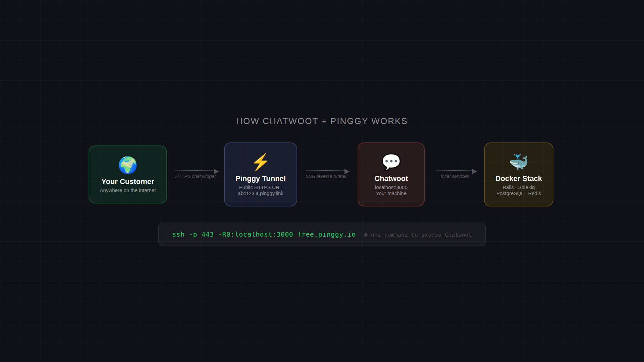Click the 'Rails · Sidekiq' line
The image size is (644, 362).
pyautogui.click(x=519, y=187)
